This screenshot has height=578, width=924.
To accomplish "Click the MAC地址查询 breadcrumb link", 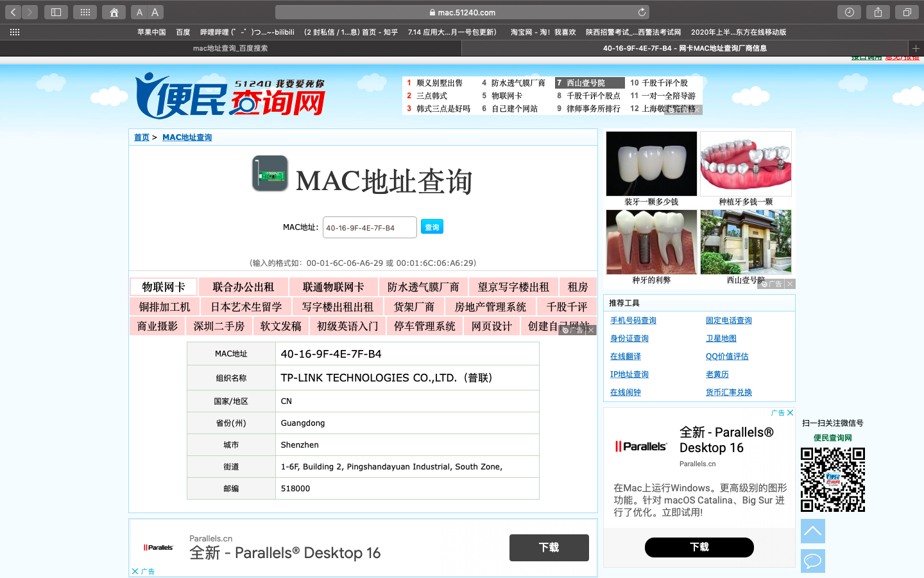I will (x=187, y=137).
